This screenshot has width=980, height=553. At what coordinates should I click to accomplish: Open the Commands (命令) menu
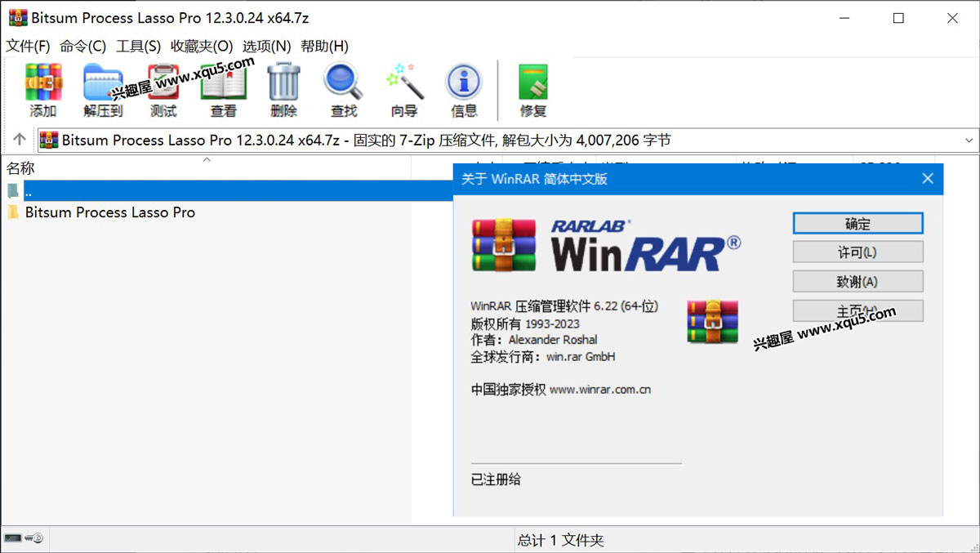pos(82,46)
